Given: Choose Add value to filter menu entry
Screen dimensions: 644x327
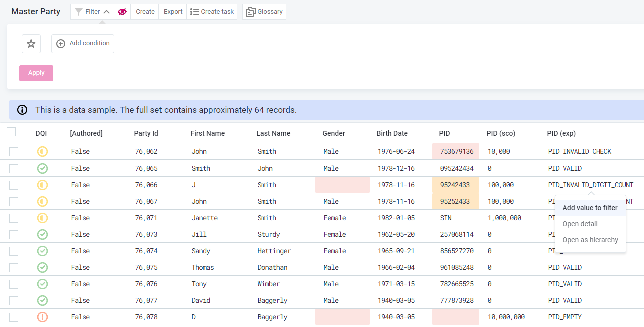Looking at the screenshot, I should click(590, 208).
